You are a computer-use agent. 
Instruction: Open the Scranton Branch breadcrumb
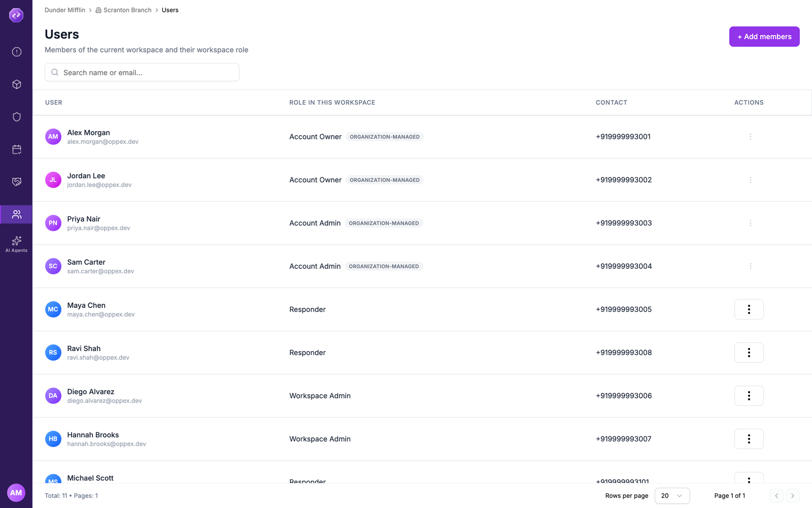click(123, 10)
